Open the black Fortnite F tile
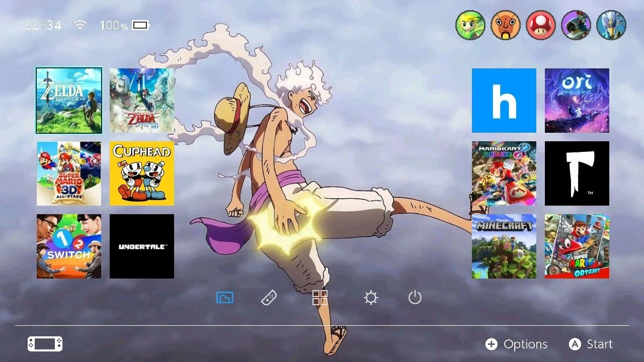 577,173
